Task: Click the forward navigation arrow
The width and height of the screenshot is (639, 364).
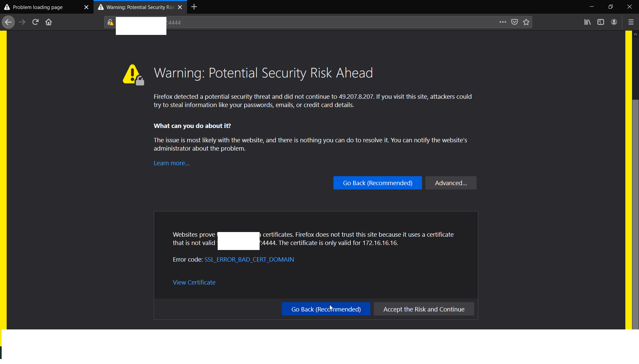Action: [x=22, y=22]
